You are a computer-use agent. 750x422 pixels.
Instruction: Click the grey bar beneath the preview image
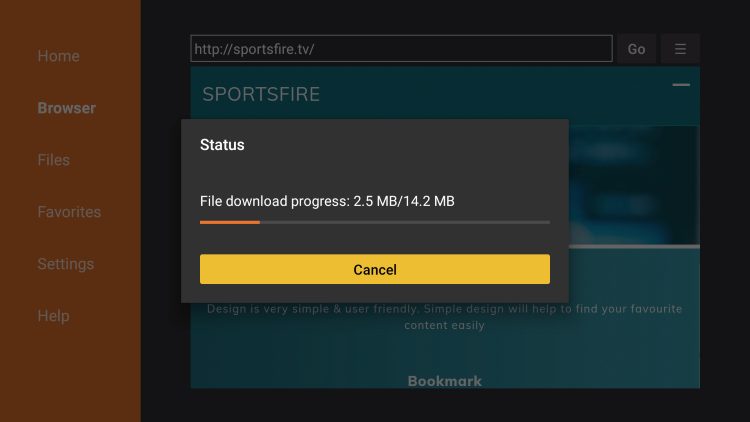point(634,246)
